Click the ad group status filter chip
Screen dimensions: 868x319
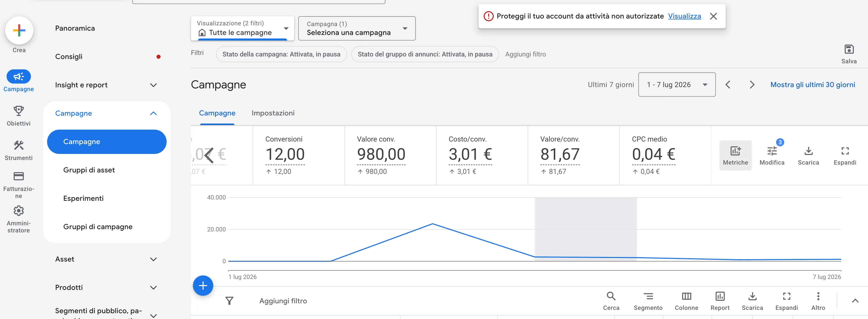pos(425,54)
